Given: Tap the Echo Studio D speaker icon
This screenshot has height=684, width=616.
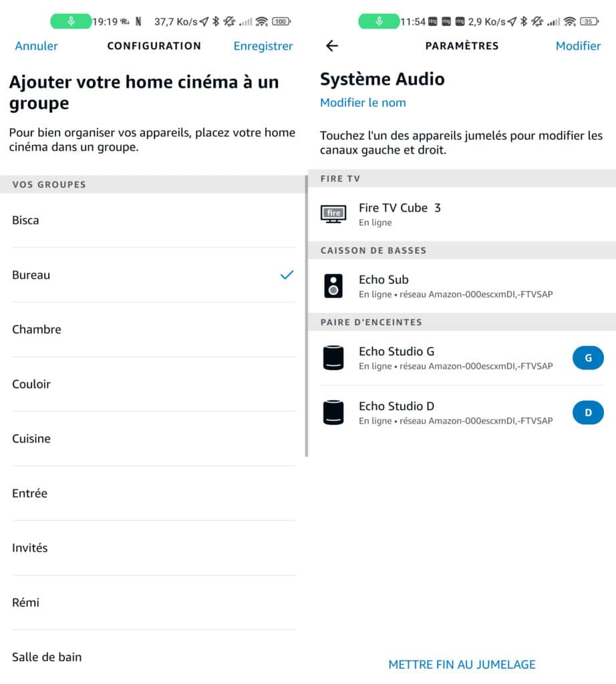Looking at the screenshot, I should [333, 412].
